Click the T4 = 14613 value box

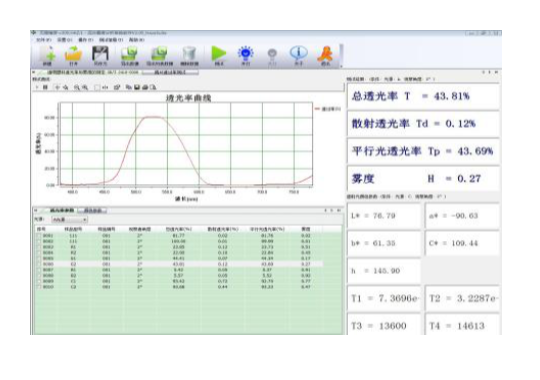click(462, 325)
